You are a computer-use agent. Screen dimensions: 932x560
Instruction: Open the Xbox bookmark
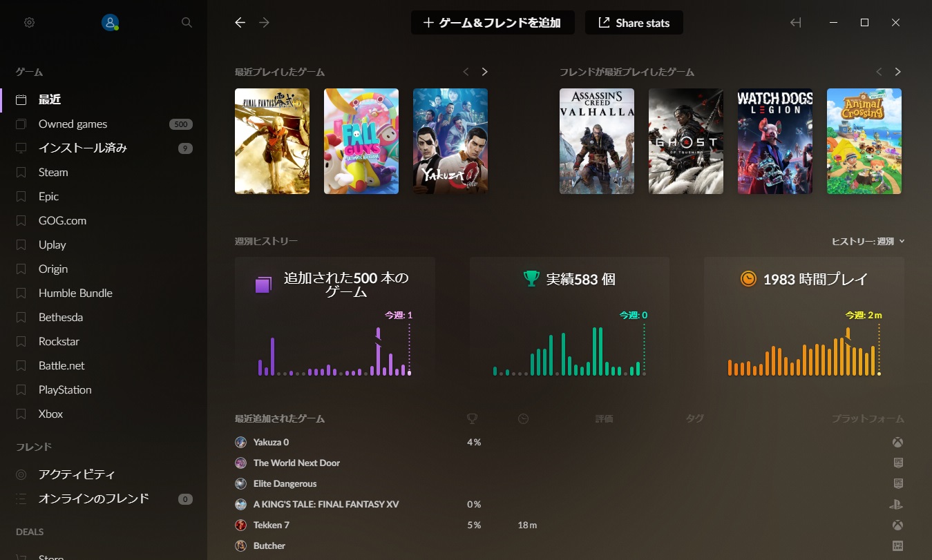(x=104, y=414)
